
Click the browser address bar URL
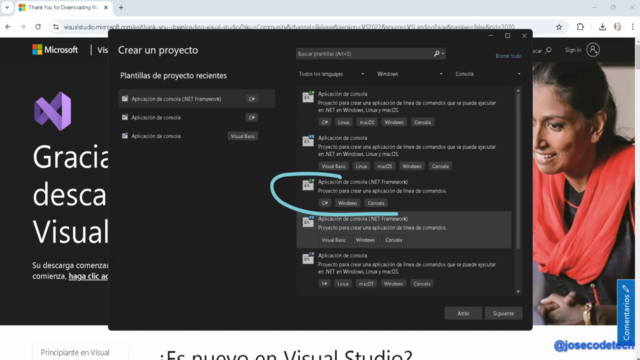(289, 27)
